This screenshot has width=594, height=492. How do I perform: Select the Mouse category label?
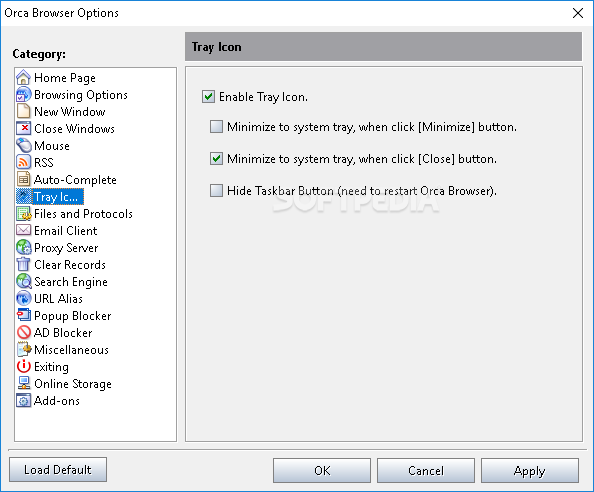point(52,146)
